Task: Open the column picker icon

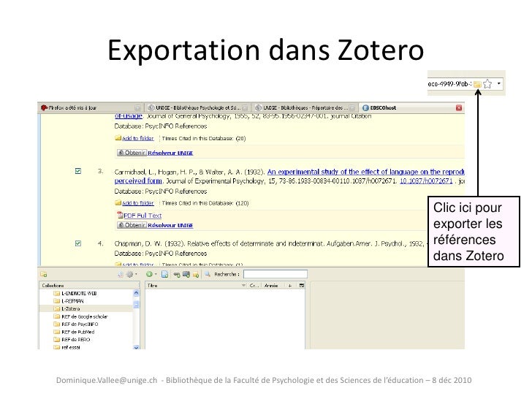Action: click(x=301, y=285)
